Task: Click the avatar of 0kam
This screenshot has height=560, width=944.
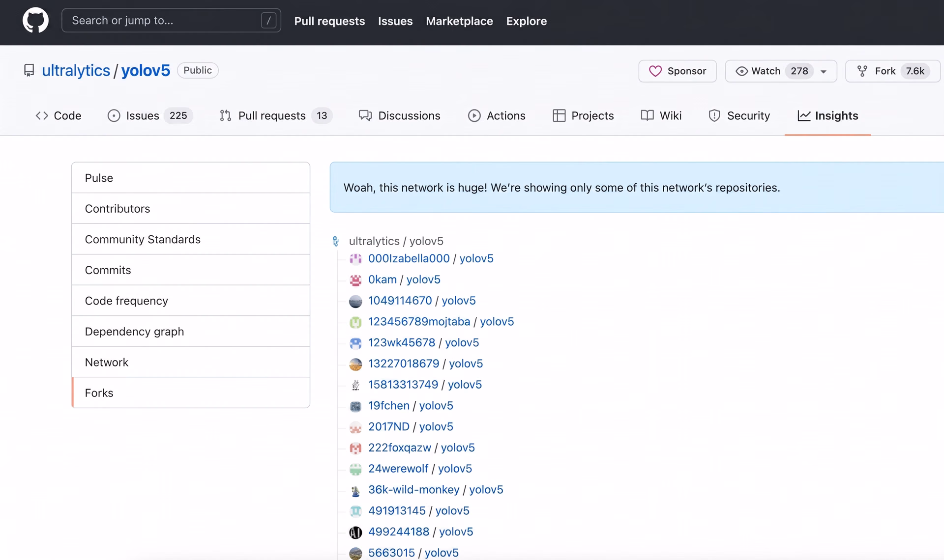Action: point(355,280)
